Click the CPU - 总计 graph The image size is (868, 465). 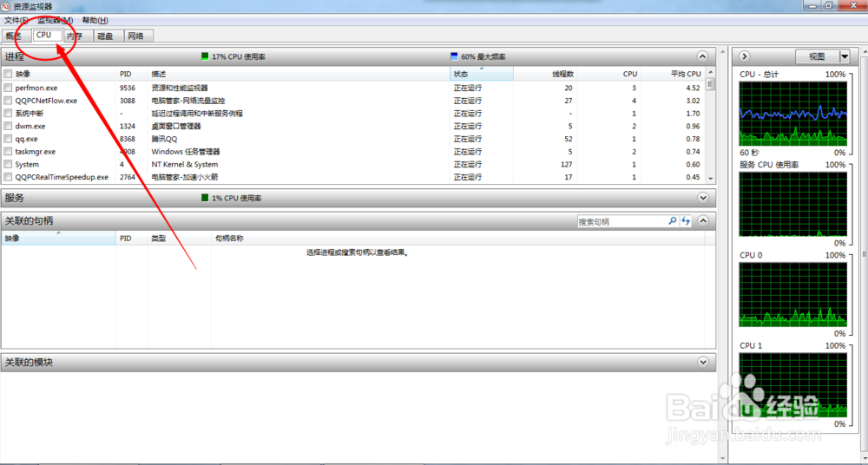[792, 114]
